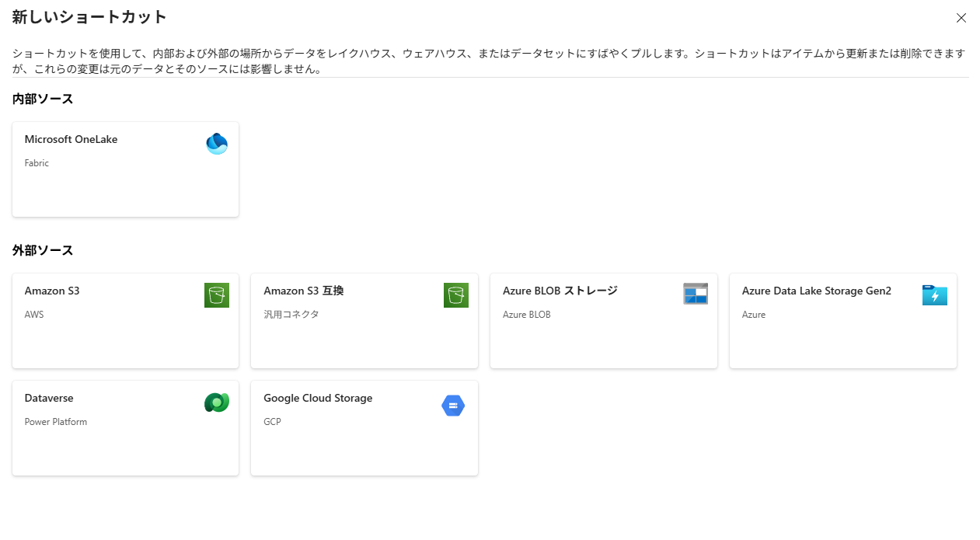Choose the Google Cloud Storage title
Image resolution: width=980 pixels, height=540 pixels.
[x=318, y=398]
